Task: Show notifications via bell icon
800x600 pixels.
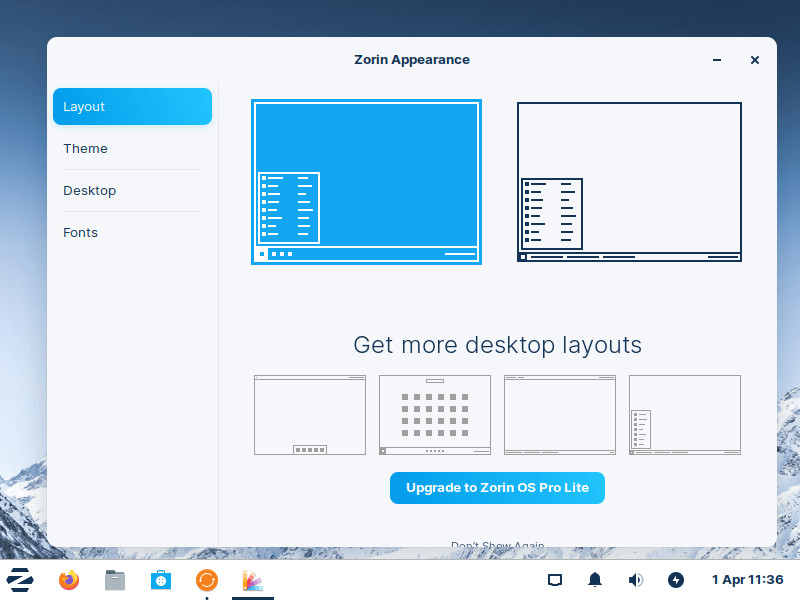Action: pos(595,580)
